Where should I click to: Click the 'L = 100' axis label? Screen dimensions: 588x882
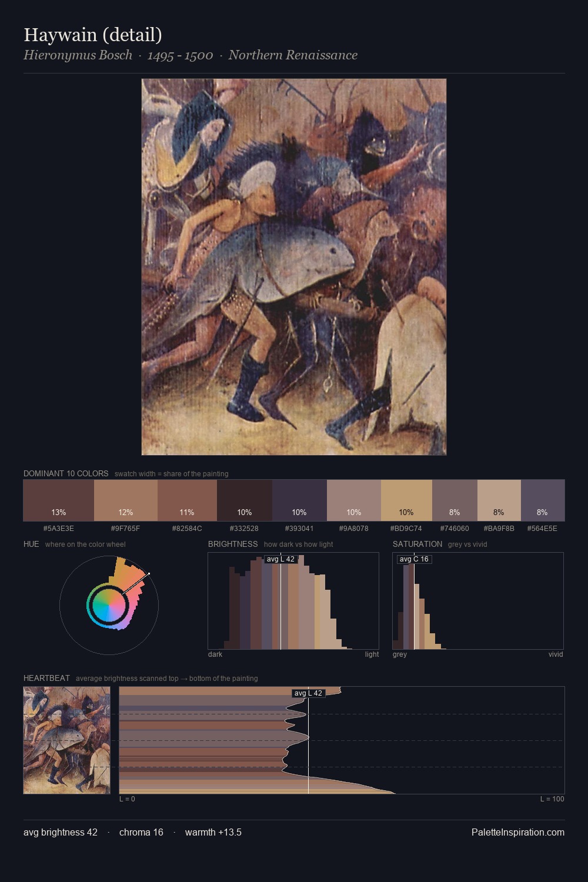552,799
